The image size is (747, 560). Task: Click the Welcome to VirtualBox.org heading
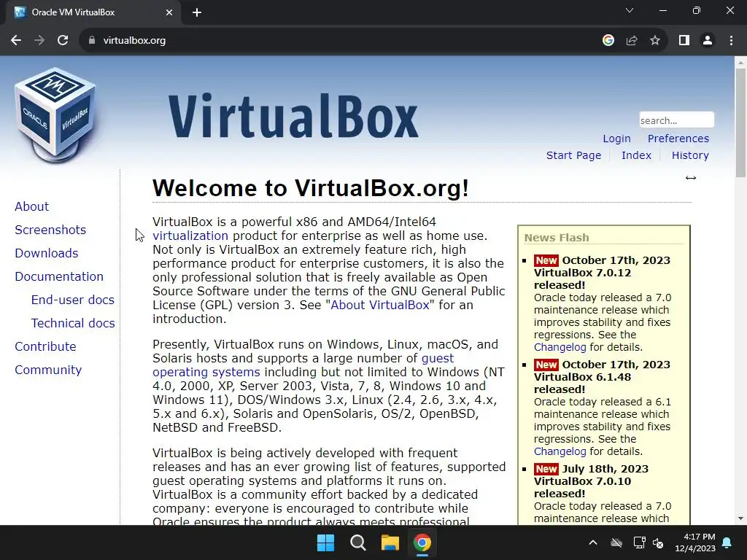point(311,188)
